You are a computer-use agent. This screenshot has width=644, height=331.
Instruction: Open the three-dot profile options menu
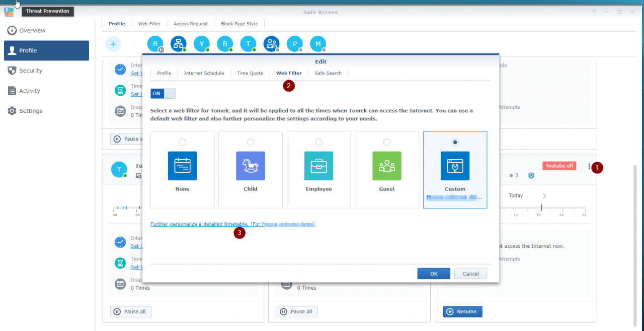[589, 166]
